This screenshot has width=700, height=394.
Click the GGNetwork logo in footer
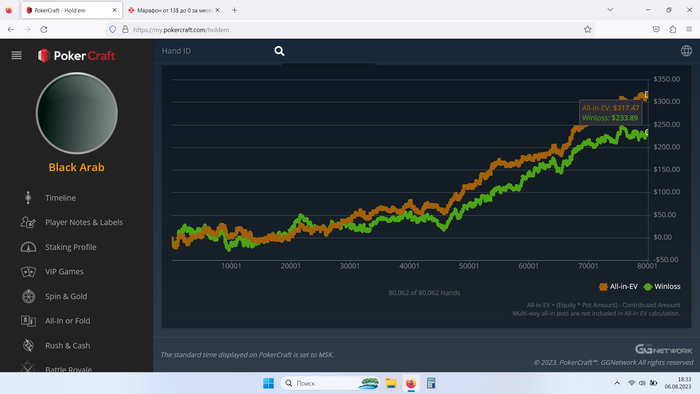663,349
